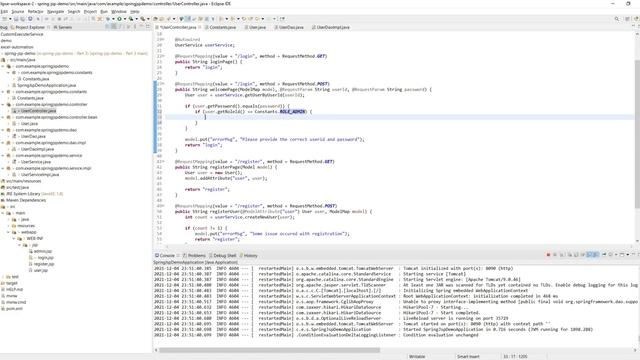This screenshot has width=640, height=360.
Task: Collapse the WEB-INF folder in tree
Action: pos(13,238)
